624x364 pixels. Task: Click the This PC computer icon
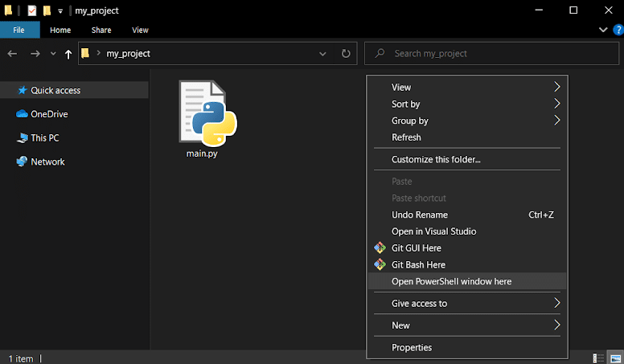tap(22, 138)
